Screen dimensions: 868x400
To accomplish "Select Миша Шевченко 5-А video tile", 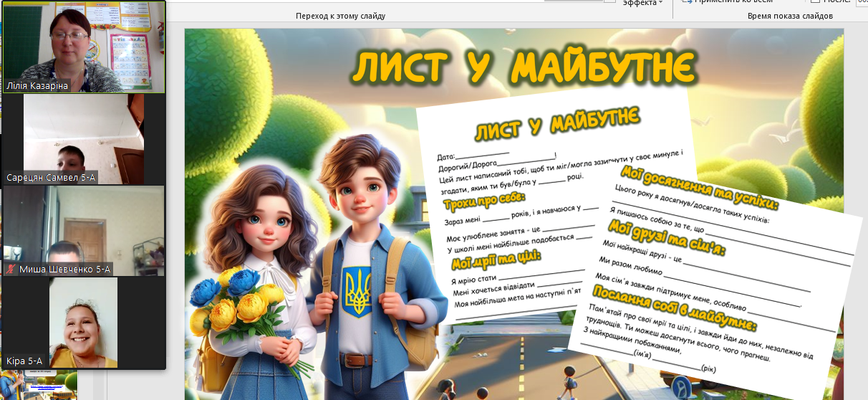I will [84, 231].
